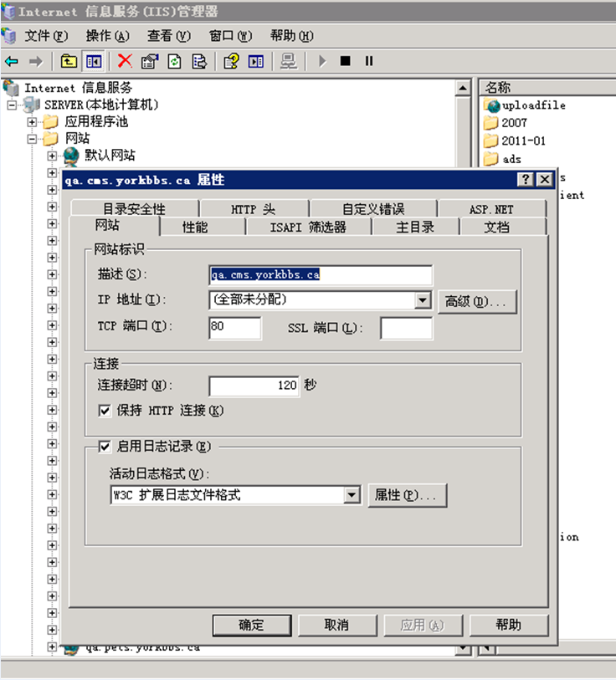Click the Back arrow toolbar icon
This screenshot has height=680, width=616.
click(x=12, y=62)
